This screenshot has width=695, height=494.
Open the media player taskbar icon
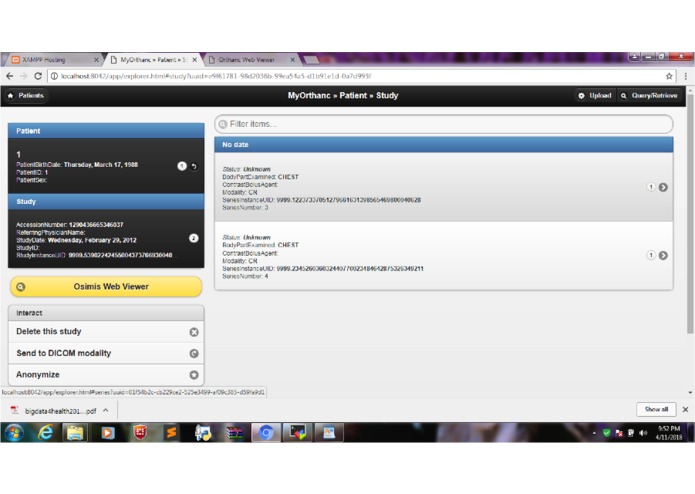(x=107, y=432)
